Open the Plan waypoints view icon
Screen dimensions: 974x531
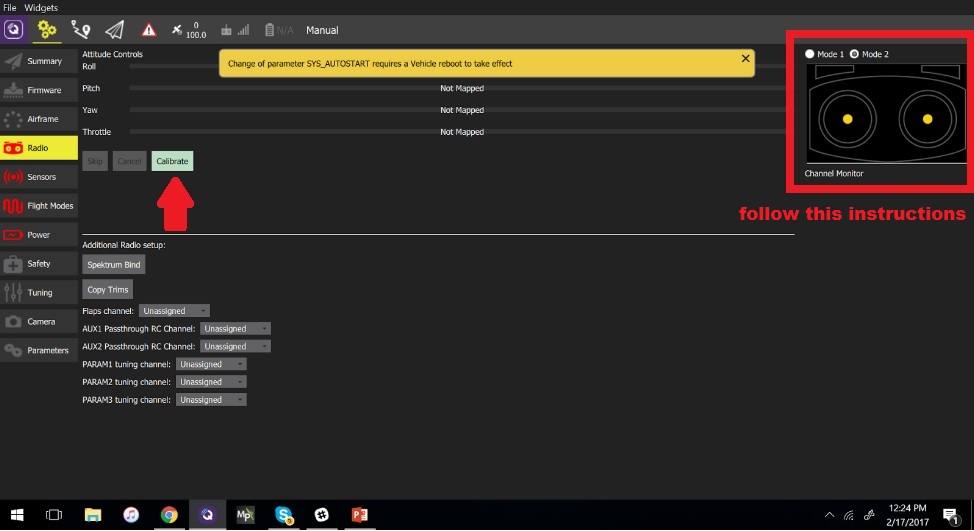[81, 30]
